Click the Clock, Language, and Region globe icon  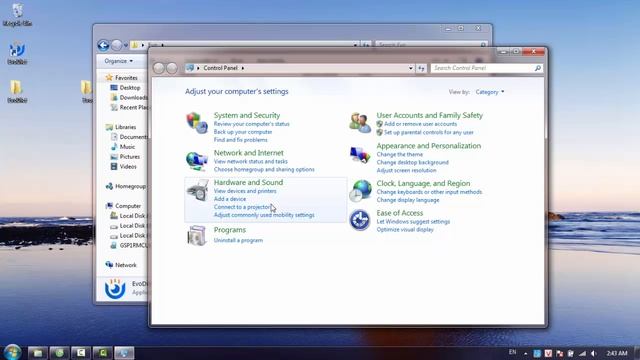pos(360,191)
